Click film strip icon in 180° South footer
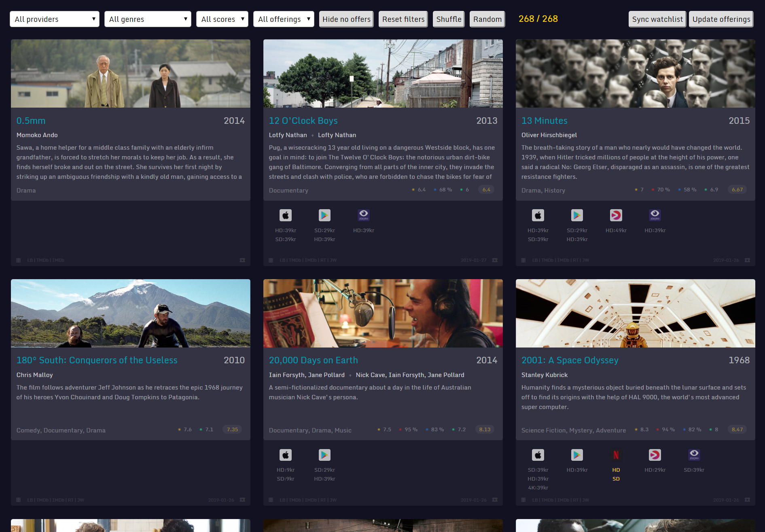The height and width of the screenshot is (532, 765). 19,500
